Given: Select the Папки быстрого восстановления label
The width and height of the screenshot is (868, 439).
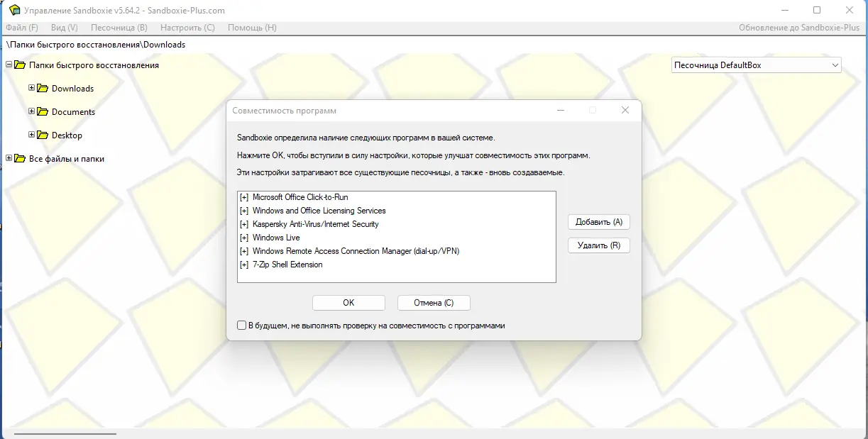Looking at the screenshot, I should click(x=94, y=65).
